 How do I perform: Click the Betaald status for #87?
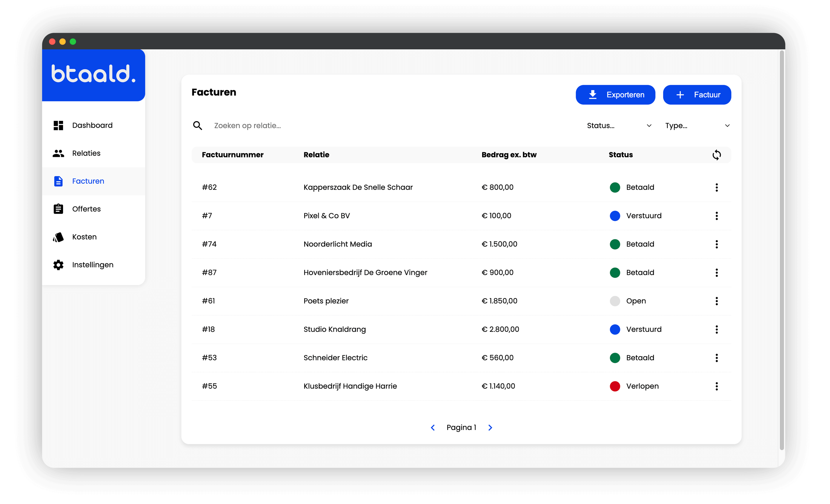point(640,273)
